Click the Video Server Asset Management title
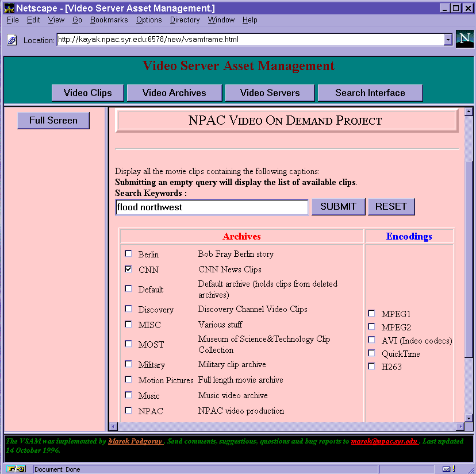476x474 pixels. 239,66
